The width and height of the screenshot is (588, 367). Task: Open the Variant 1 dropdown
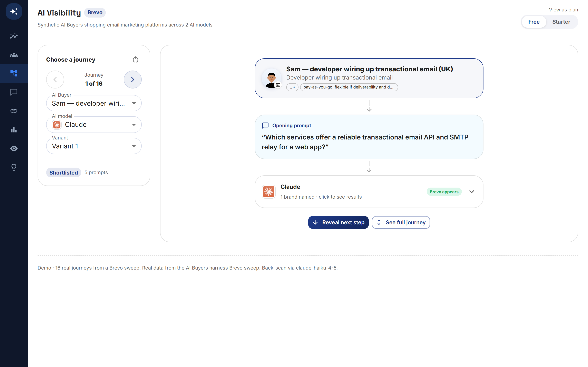(x=94, y=146)
